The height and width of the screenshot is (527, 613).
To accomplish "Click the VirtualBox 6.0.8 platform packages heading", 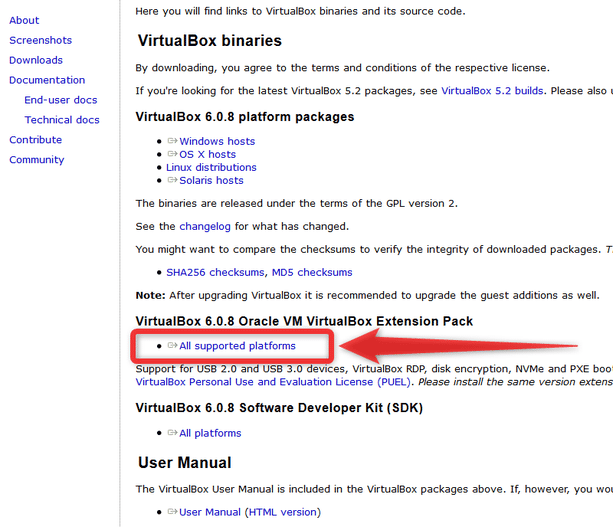I will (x=245, y=117).
